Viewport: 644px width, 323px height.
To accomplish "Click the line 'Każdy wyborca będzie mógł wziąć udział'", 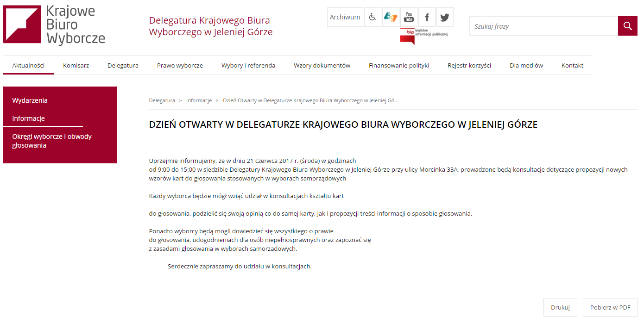I will 246,196.
